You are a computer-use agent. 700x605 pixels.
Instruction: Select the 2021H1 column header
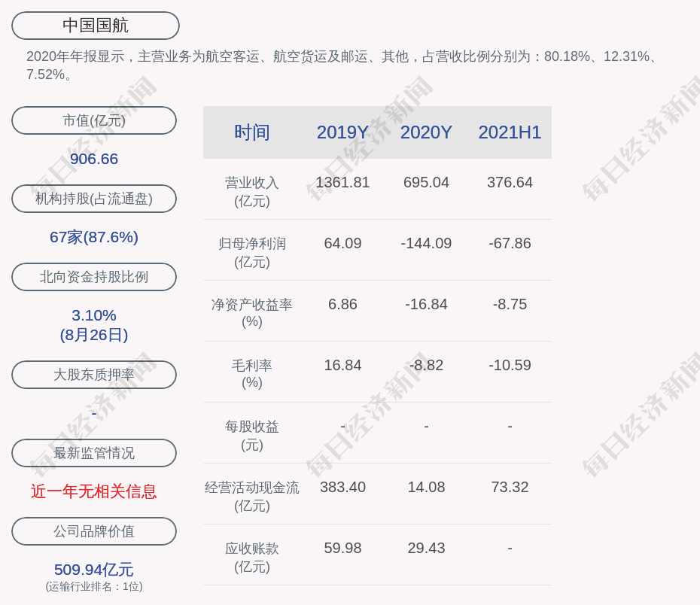pyautogui.click(x=510, y=132)
